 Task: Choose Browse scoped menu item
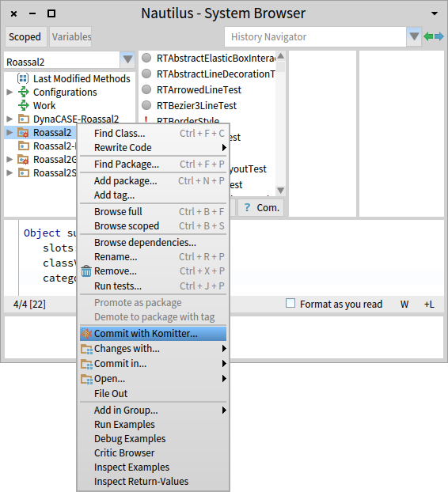tap(154, 226)
